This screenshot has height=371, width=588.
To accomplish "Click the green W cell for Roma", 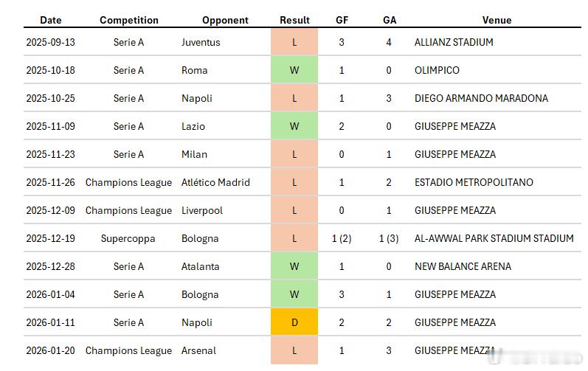I will [294, 70].
